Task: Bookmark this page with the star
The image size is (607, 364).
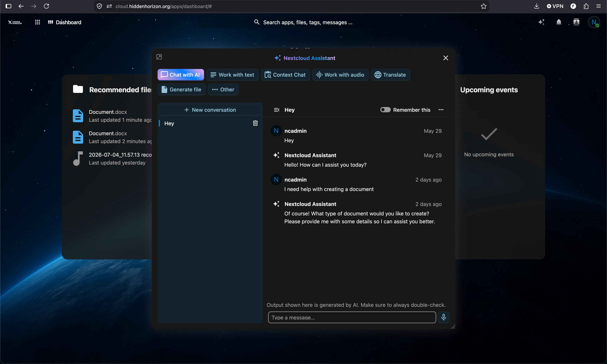Action: click(x=484, y=6)
